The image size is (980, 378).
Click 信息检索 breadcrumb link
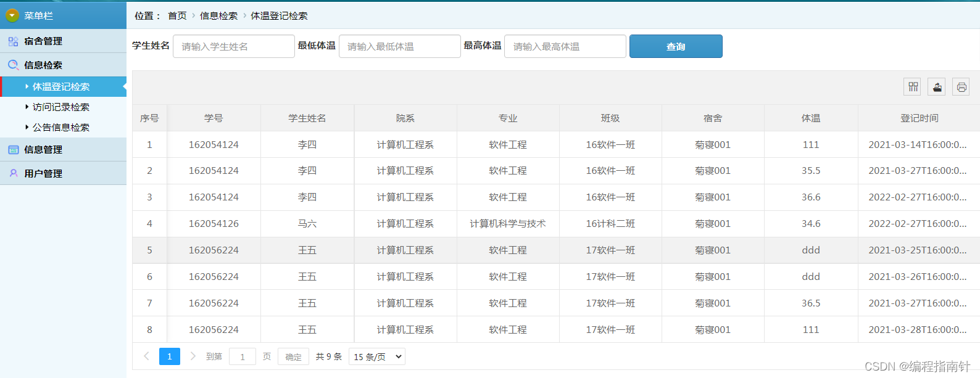click(x=218, y=16)
